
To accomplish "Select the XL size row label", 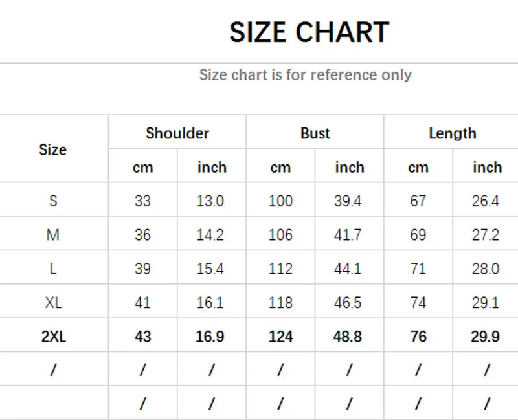I will click(x=53, y=302).
